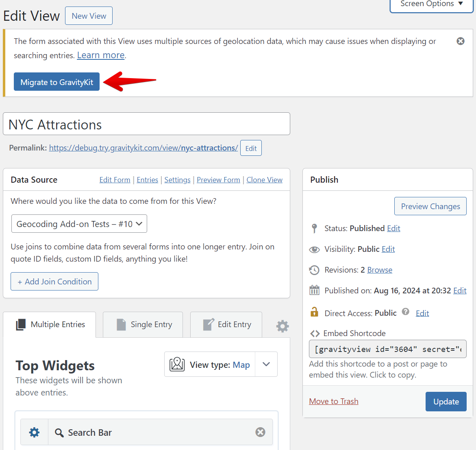The image size is (476, 450).
Task: Click the Update button
Action: pyautogui.click(x=446, y=402)
